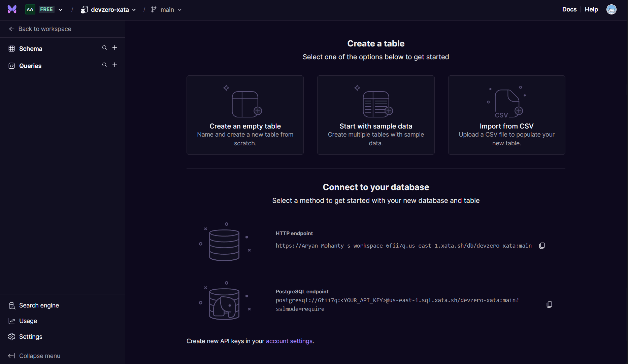Click the Xata logo in top-left corner
Screen dimensions: 628x364
[12, 9]
